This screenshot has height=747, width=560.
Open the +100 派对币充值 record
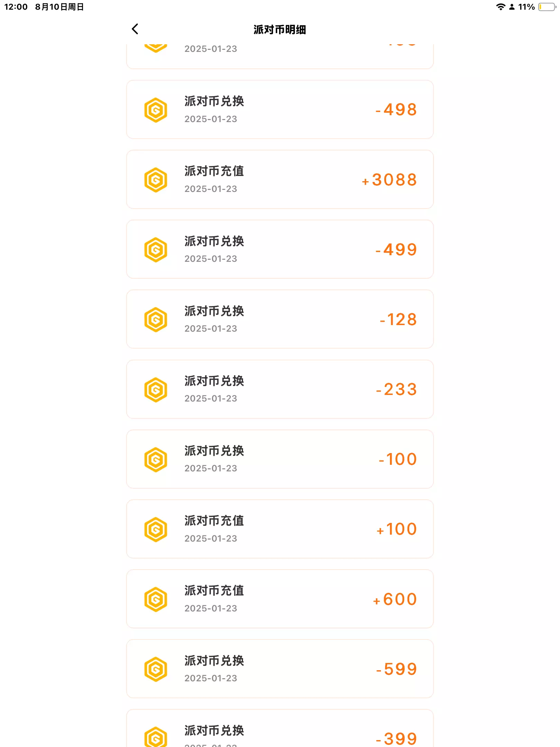(x=280, y=529)
